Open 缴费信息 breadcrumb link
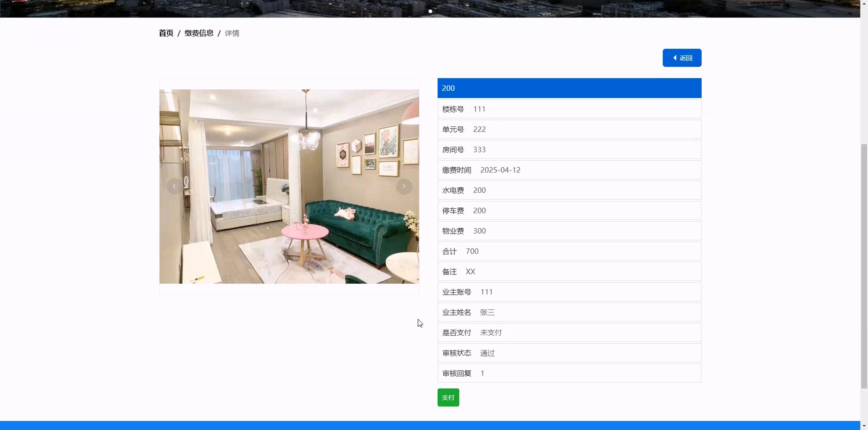This screenshot has height=430, width=868. [199, 33]
